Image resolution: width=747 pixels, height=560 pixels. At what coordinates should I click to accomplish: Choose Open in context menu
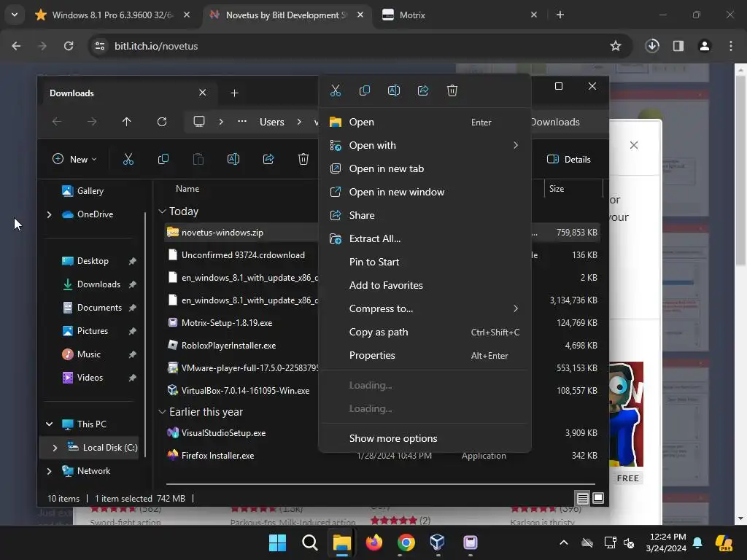[x=425, y=122]
